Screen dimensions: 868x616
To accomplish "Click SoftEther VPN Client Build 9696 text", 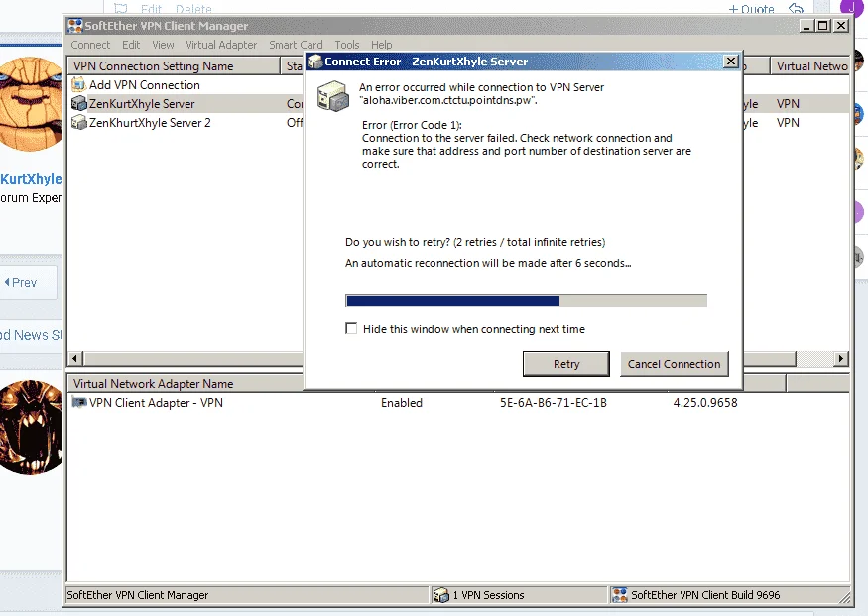I will coord(705,595).
